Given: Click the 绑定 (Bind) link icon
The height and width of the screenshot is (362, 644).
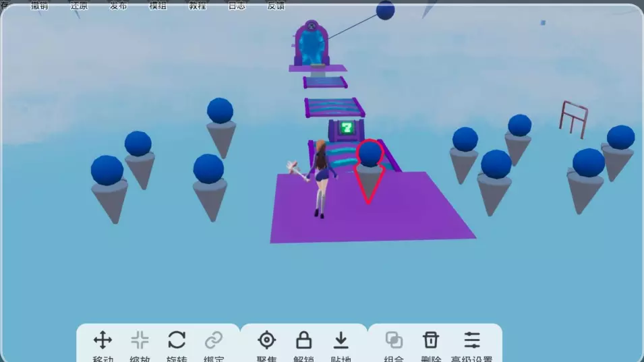Looking at the screenshot, I should 214,340.
